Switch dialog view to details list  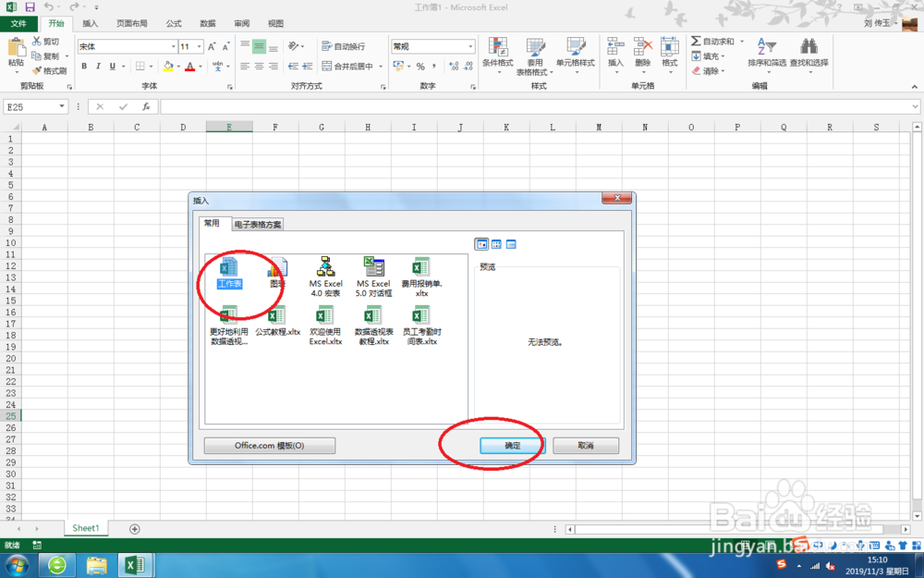[x=511, y=244]
